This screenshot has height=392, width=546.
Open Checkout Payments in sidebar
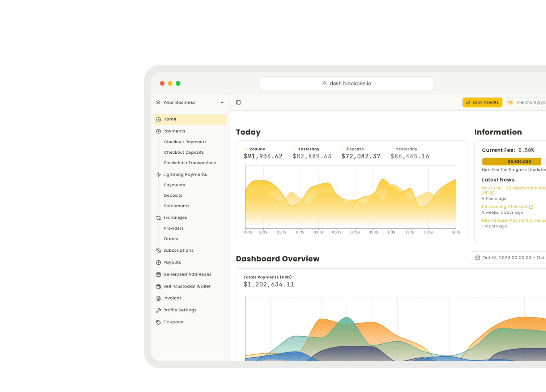pos(185,142)
